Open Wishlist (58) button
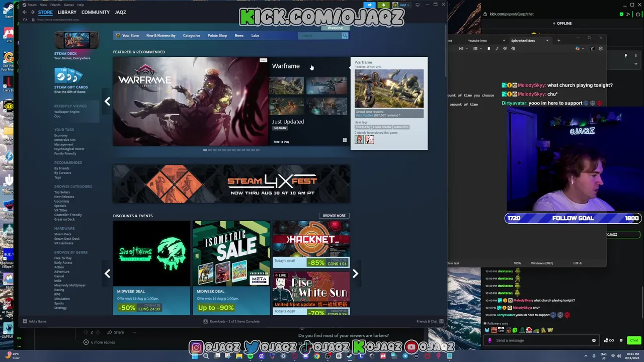The width and height of the screenshot is (644, 362). 336,28
